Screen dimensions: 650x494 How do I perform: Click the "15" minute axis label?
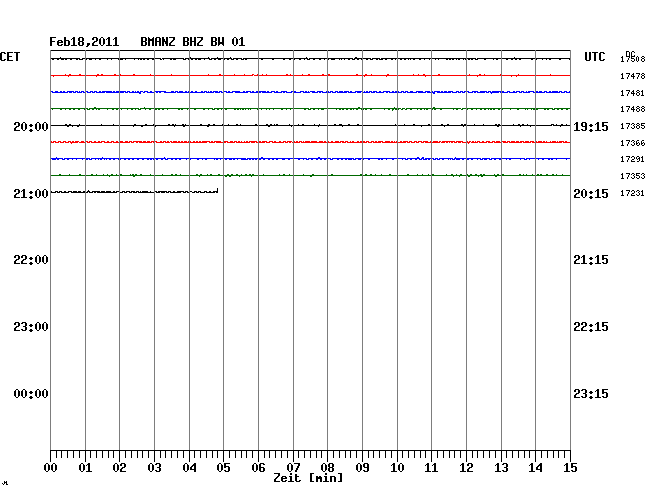coord(570,468)
